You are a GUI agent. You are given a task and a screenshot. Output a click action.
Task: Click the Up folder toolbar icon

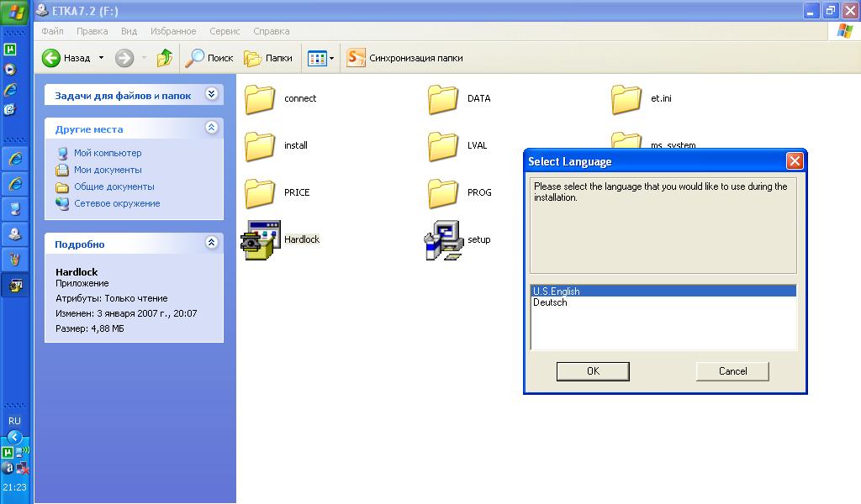[165, 58]
